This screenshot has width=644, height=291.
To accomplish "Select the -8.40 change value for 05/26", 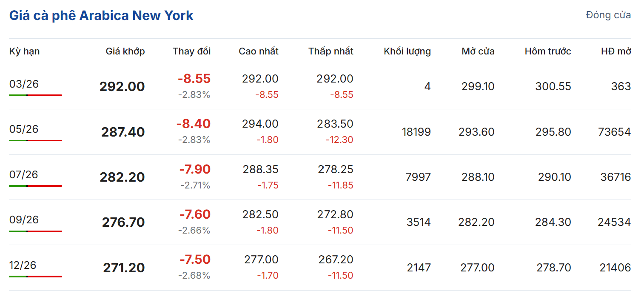I will pyautogui.click(x=194, y=124).
